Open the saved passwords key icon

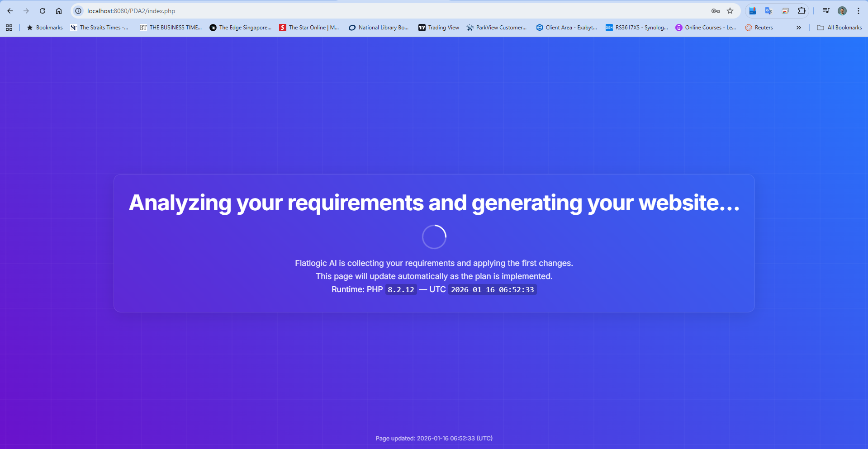(715, 11)
